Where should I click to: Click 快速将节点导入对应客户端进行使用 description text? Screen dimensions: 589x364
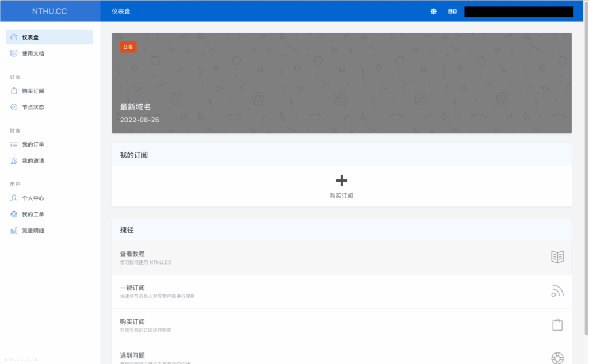tap(157, 296)
